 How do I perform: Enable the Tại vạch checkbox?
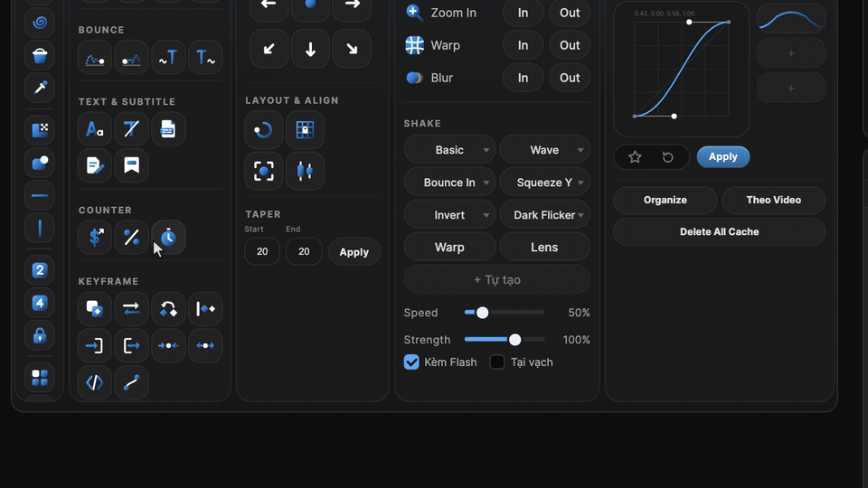497,361
